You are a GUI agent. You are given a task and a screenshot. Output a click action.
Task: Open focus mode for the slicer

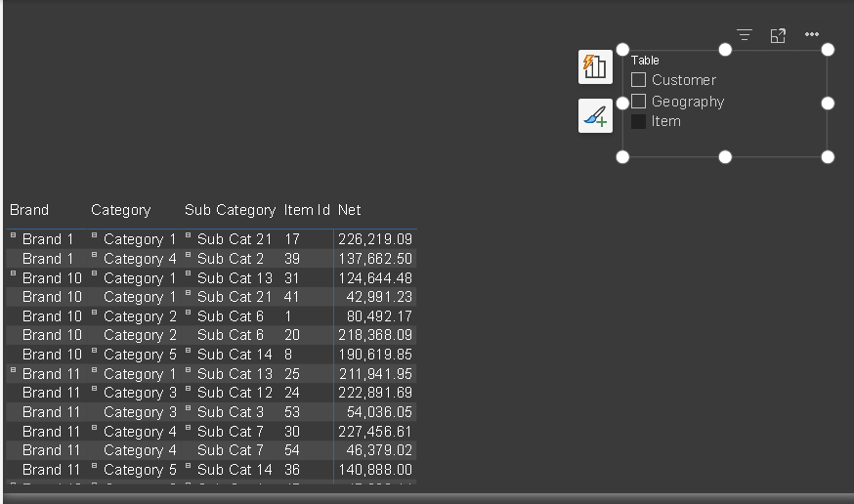click(x=778, y=35)
